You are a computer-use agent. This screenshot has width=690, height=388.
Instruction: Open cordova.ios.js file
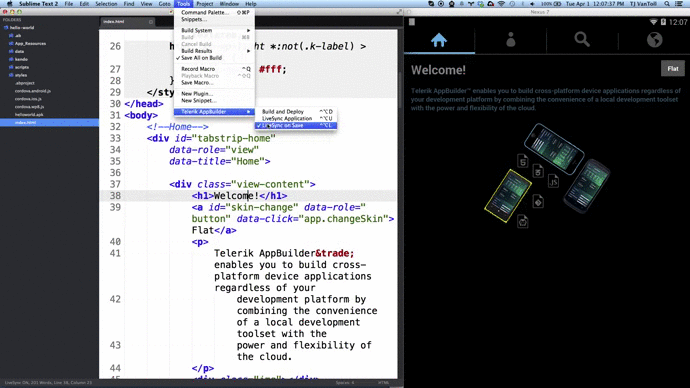[x=28, y=99]
